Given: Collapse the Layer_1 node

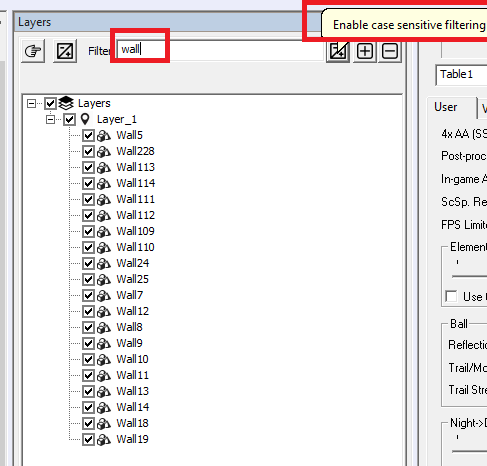Looking at the screenshot, I should pos(50,119).
